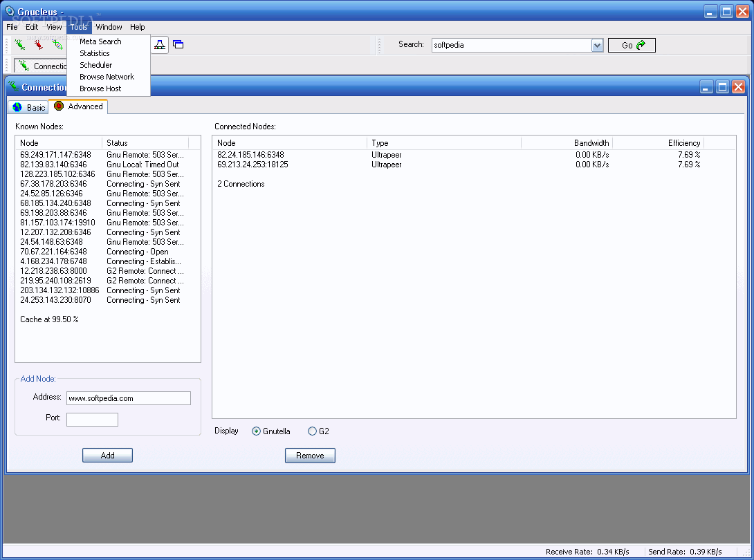Screen dimensions: 754x560
Task: Select known node 24.54.148.63:6348
Action: pos(51,242)
